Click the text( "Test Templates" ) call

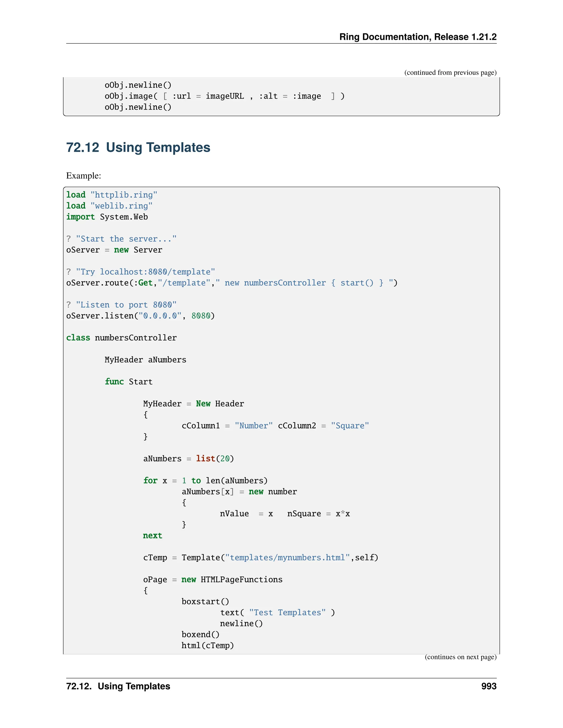pyautogui.click(x=277, y=613)
